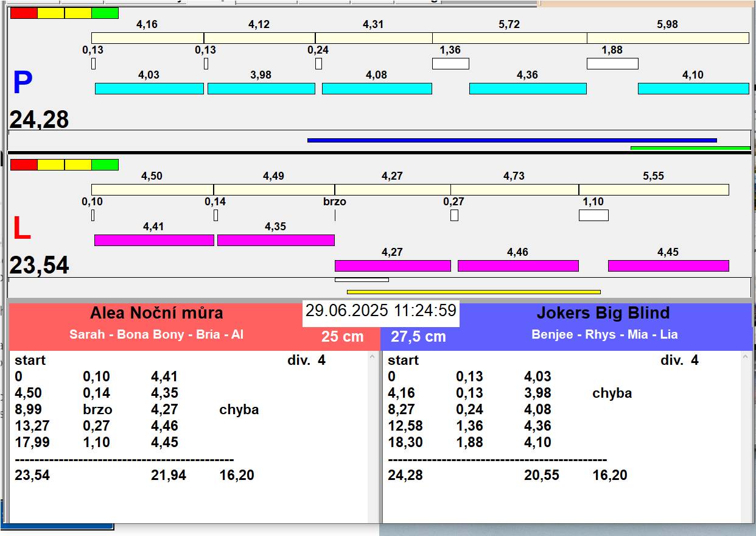Click the long blue line under lane P

511,140
